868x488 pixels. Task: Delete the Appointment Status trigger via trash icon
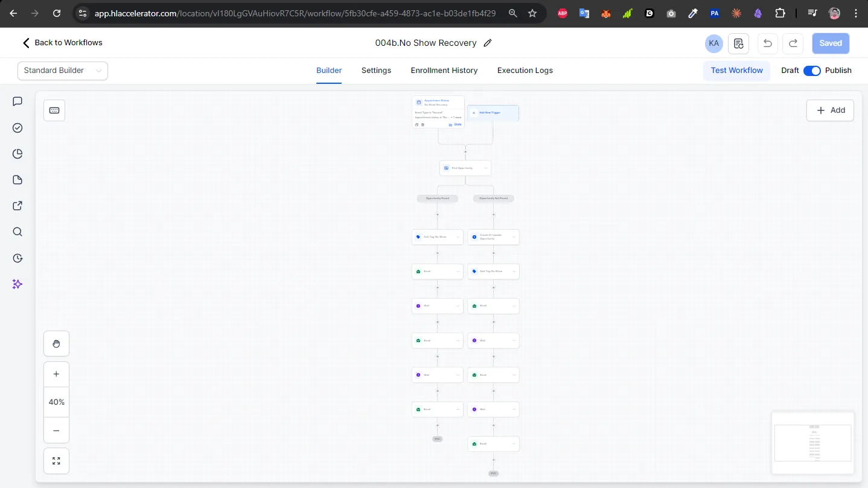tap(423, 125)
